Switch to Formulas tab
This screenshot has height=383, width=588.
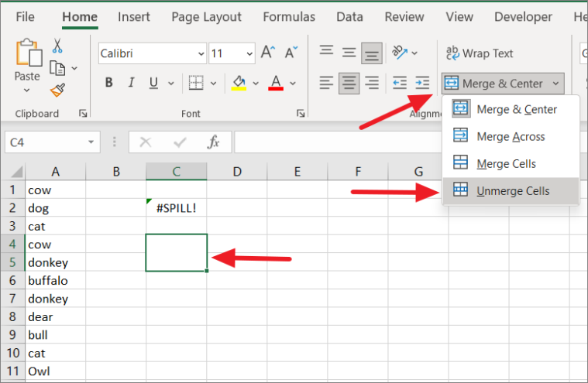(289, 17)
